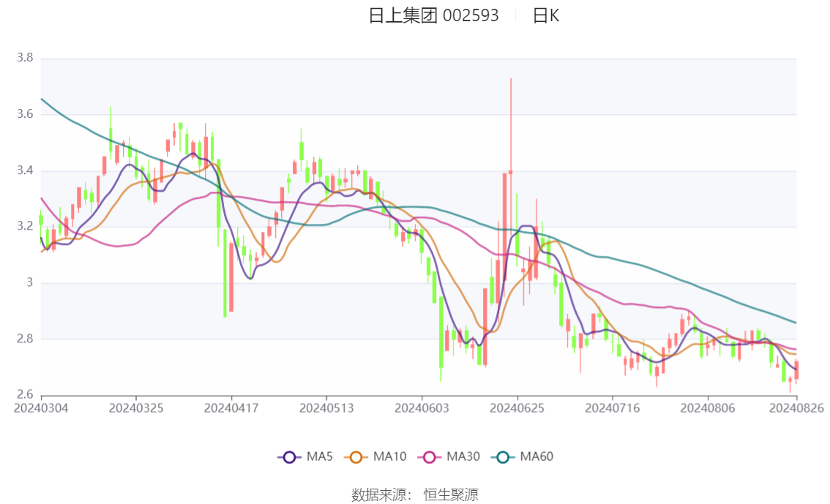Screen dimensions: 830x504
Task: Click the data source text 数据来源：恒生聚源
Action: 414,495
